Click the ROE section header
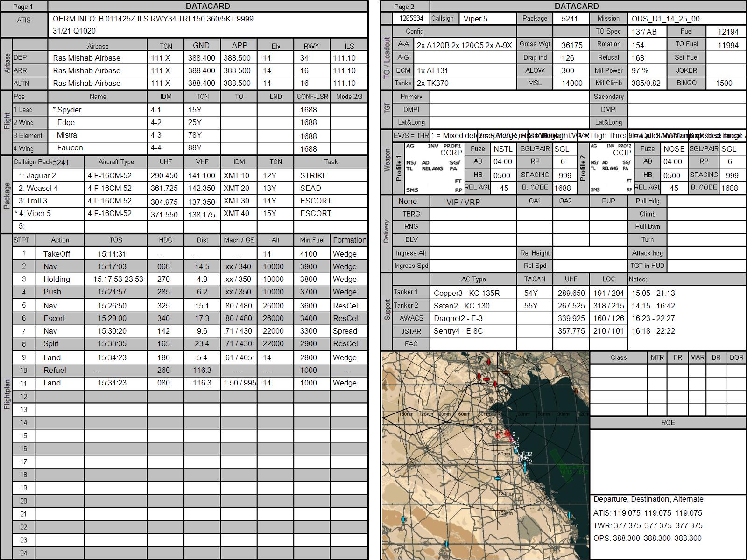This screenshot has width=747, height=560. [x=668, y=422]
